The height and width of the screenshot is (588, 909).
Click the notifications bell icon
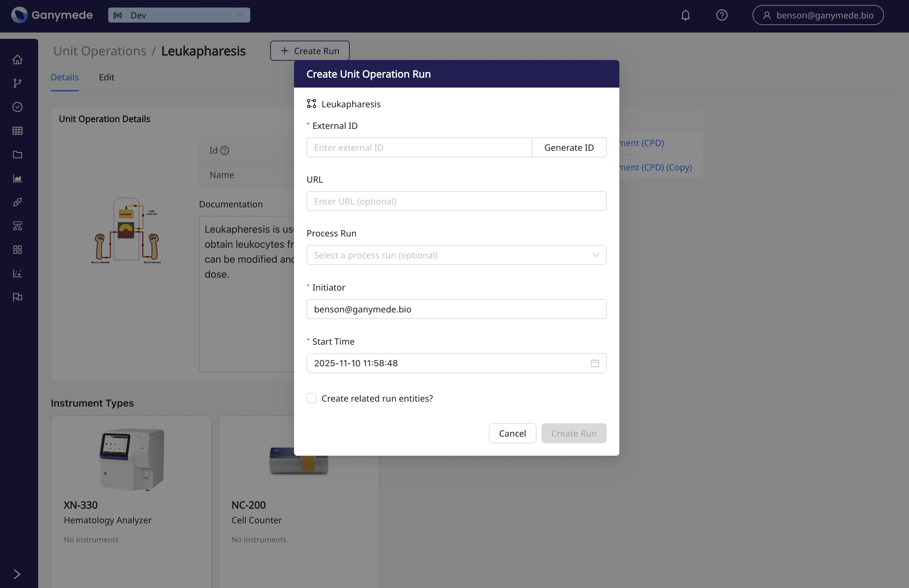(x=685, y=15)
